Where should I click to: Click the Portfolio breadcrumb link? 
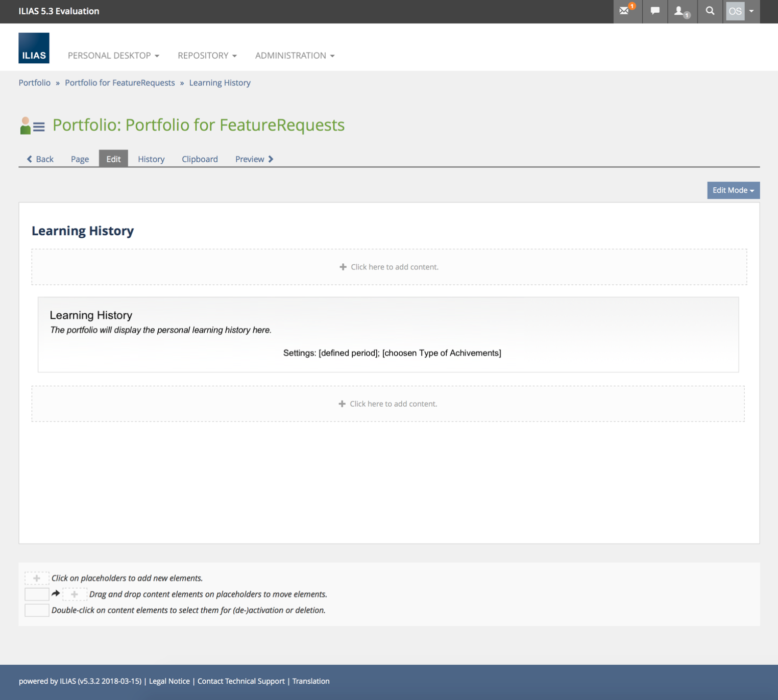[x=35, y=83]
